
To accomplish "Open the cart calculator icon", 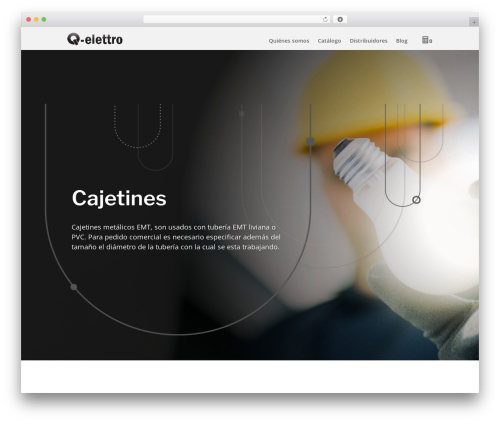I will click(427, 40).
